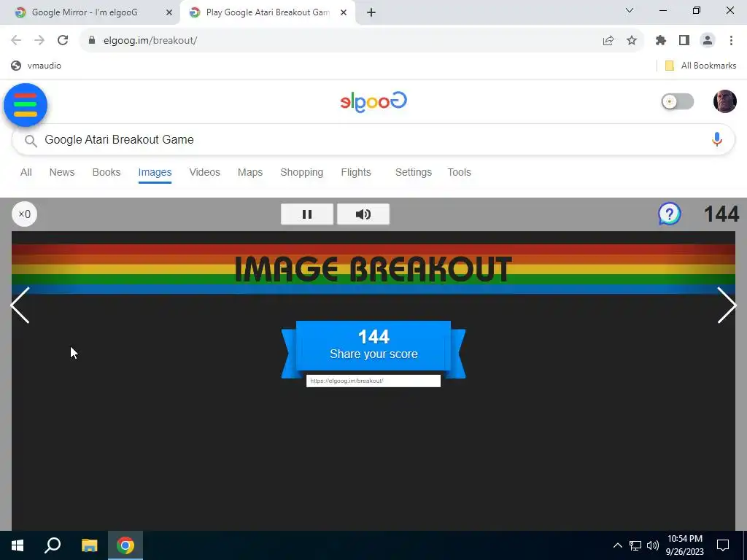Bookmark this page with the star
This screenshot has width=747, height=560.
pos(632,41)
